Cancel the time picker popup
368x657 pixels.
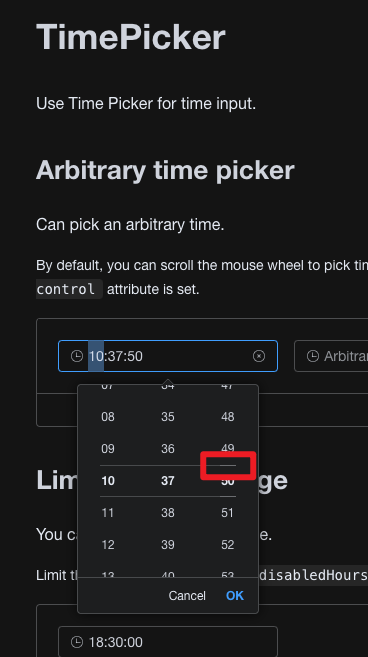coord(187,595)
